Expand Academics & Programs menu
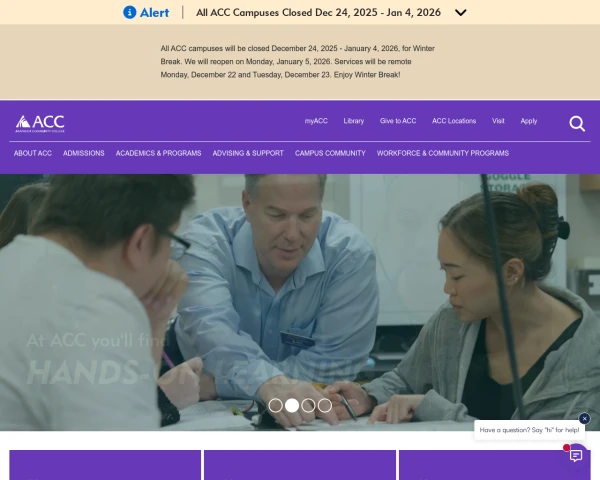Image resolution: width=600 pixels, height=480 pixels. pyautogui.click(x=158, y=153)
